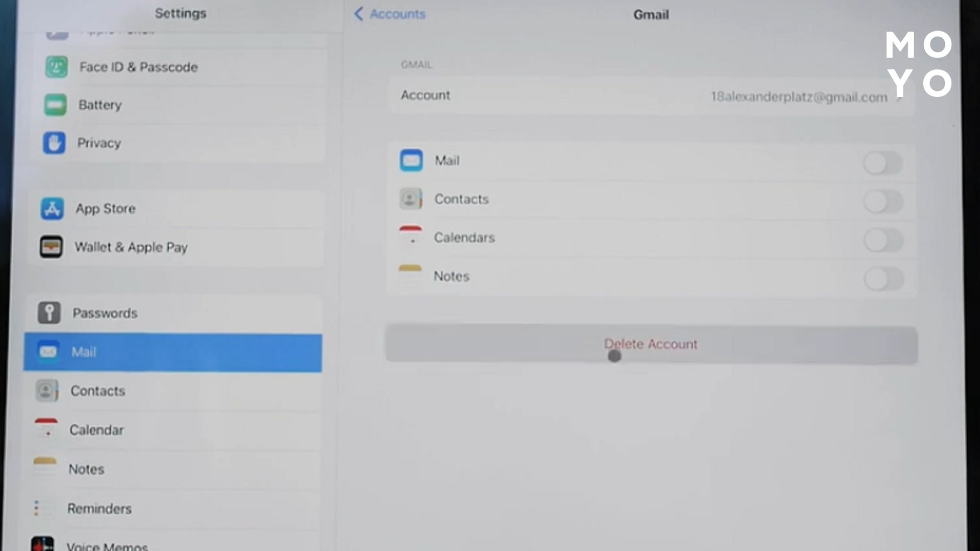Select Notes in settings sidebar
Image resolution: width=980 pixels, height=551 pixels.
point(86,469)
